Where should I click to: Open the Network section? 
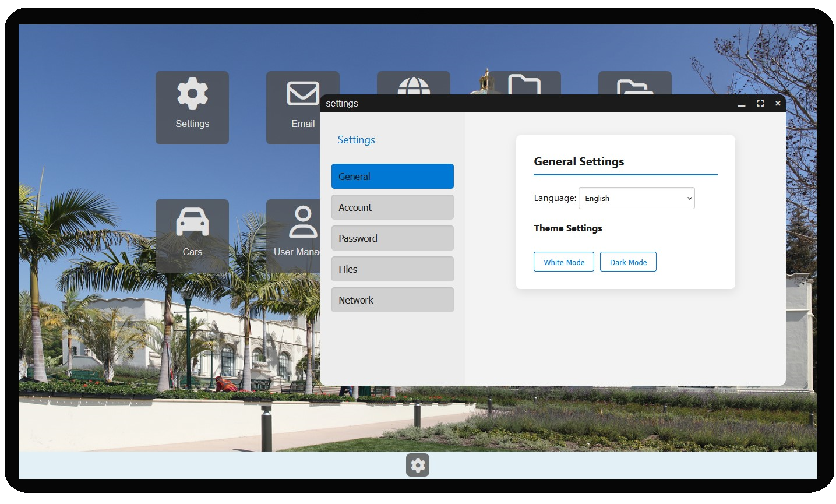(393, 300)
